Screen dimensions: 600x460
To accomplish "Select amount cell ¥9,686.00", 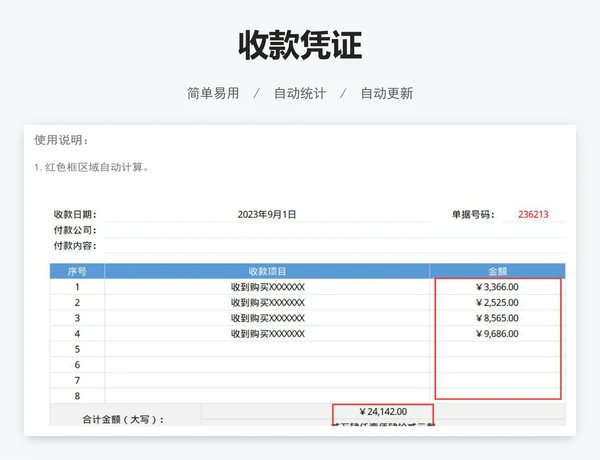I will [497, 334].
